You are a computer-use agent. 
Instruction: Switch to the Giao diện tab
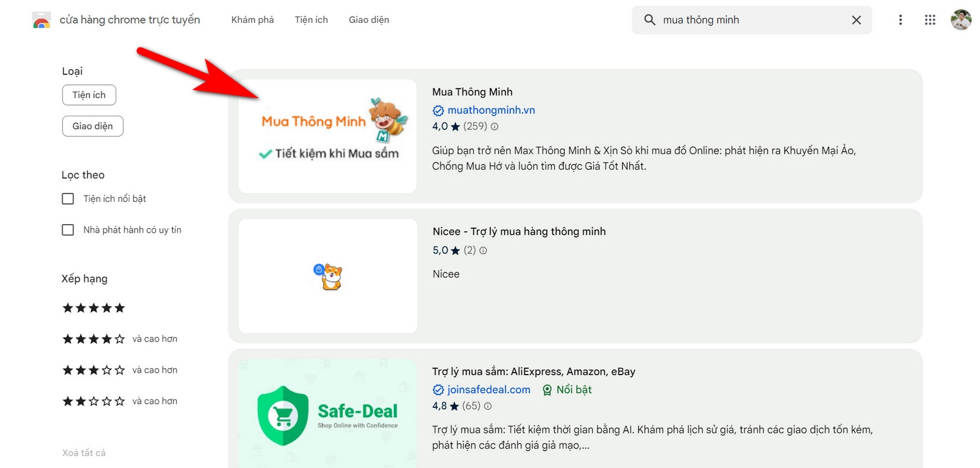369,20
